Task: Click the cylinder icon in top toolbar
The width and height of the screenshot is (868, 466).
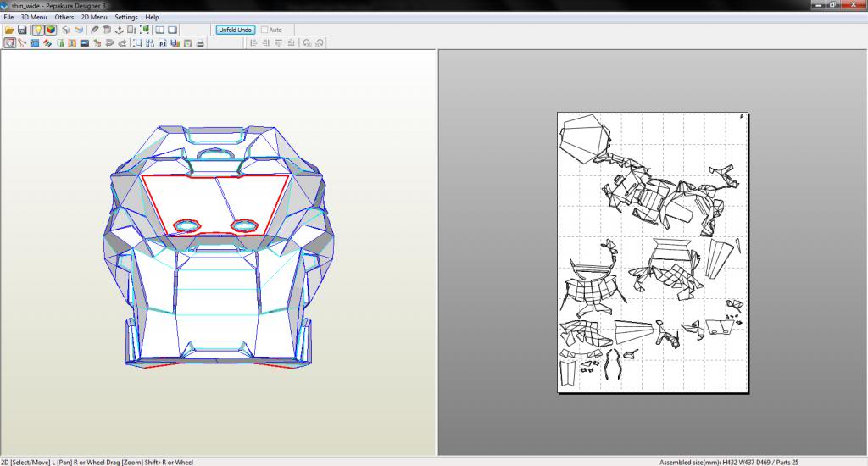Action: point(107,30)
